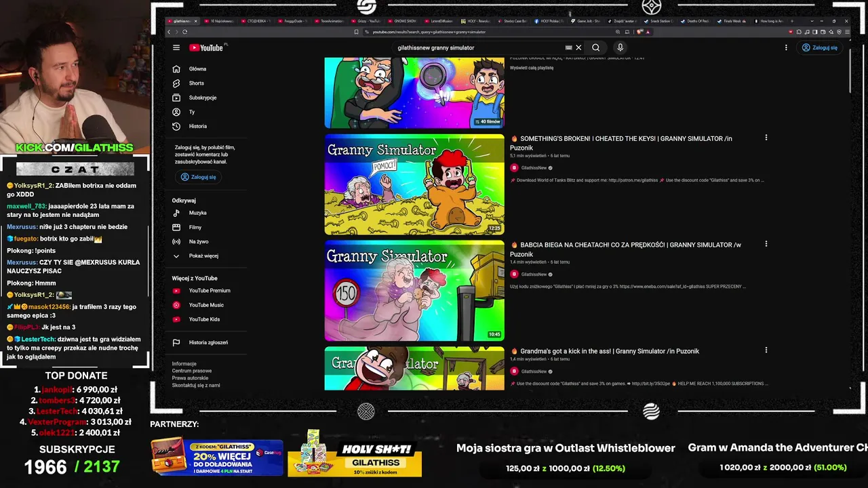
Task: Switch to the Deaths Of Pecl browser tab
Action: (x=694, y=21)
